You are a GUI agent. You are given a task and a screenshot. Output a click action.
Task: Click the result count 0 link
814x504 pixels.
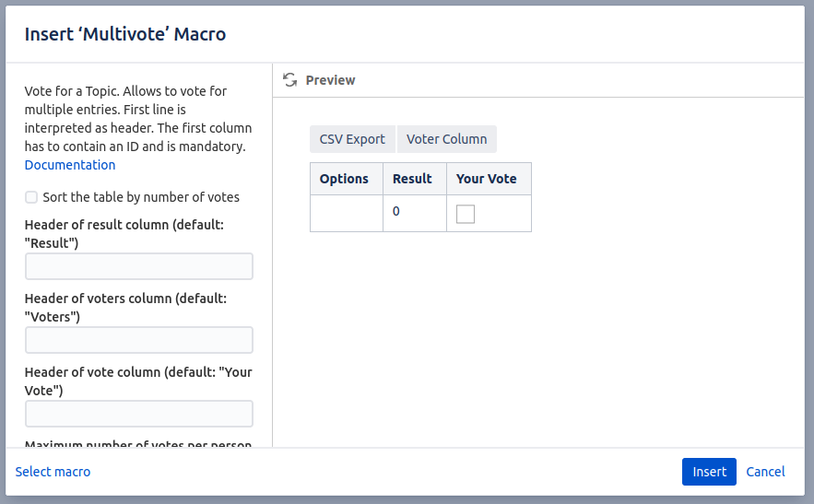pos(396,211)
